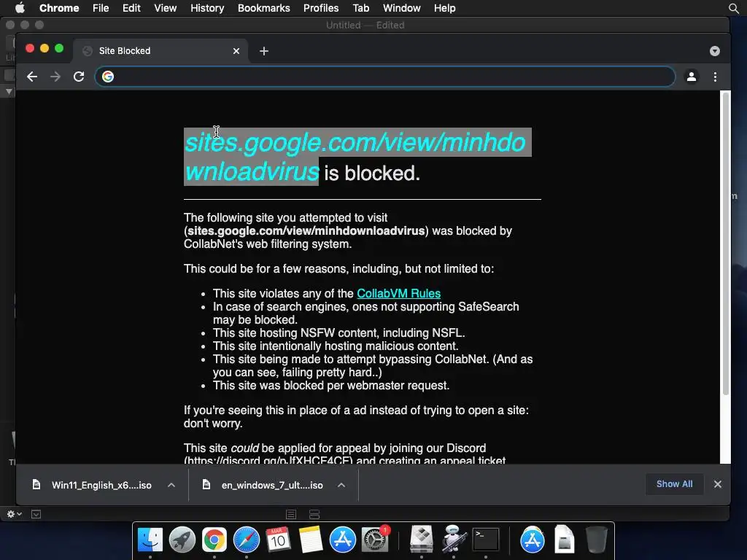Expand options for en_windows_7_ult iso download
The height and width of the screenshot is (560, 747).
(341, 485)
